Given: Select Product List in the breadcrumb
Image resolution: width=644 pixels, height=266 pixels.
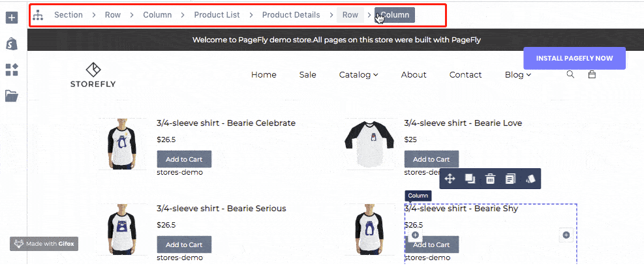Looking at the screenshot, I should 217,15.
